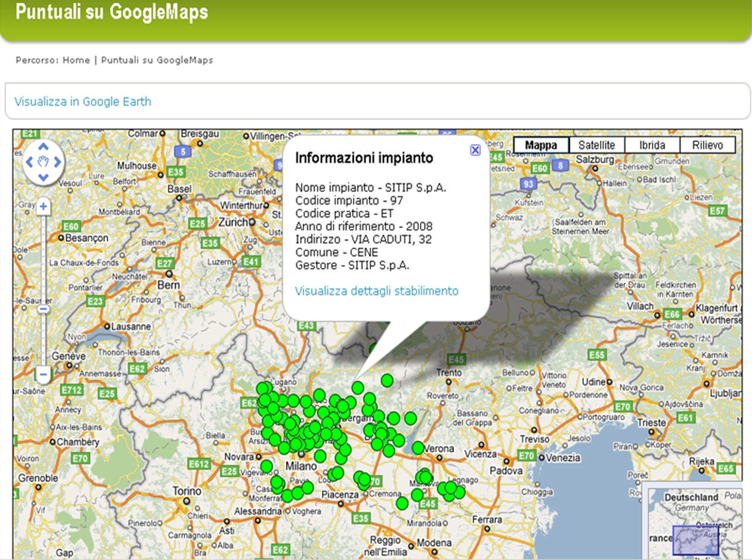Select the Gestore - SITIP S.p.A. line

(352, 265)
